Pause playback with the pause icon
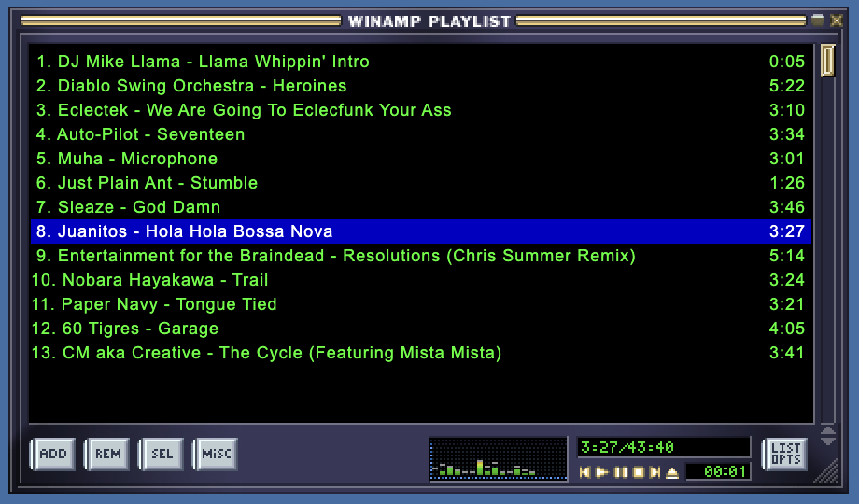The image size is (859, 504). click(620, 472)
